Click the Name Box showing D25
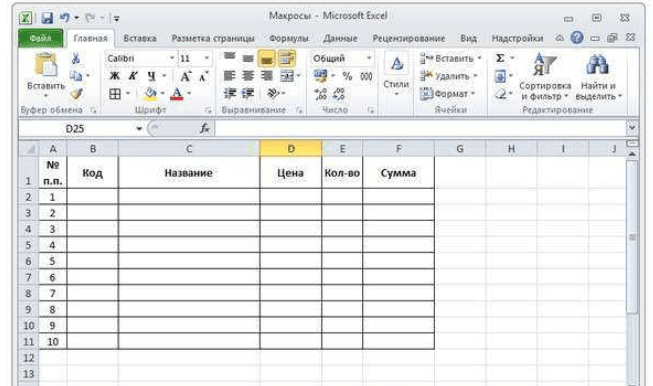The width and height of the screenshot is (653, 386). click(75, 129)
